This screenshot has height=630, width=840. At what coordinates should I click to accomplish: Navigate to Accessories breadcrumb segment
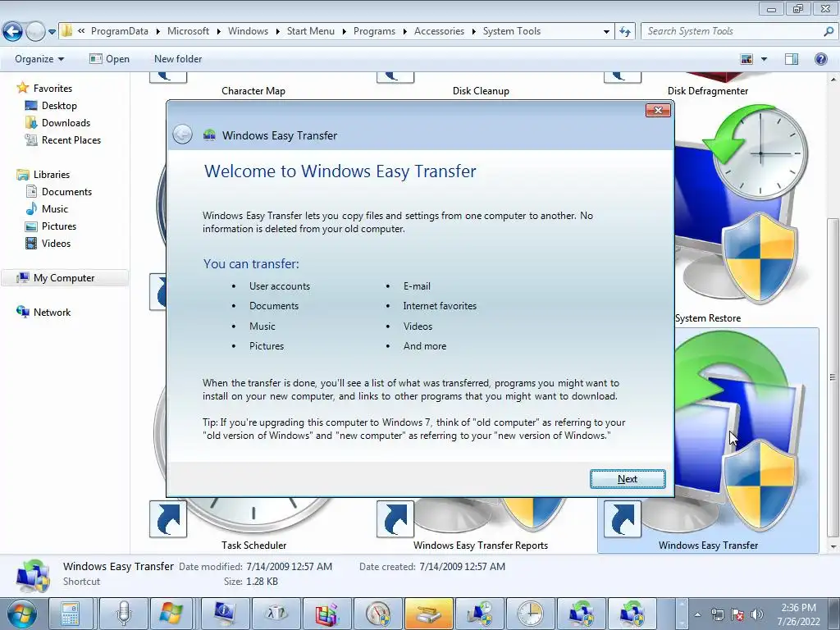click(x=440, y=31)
